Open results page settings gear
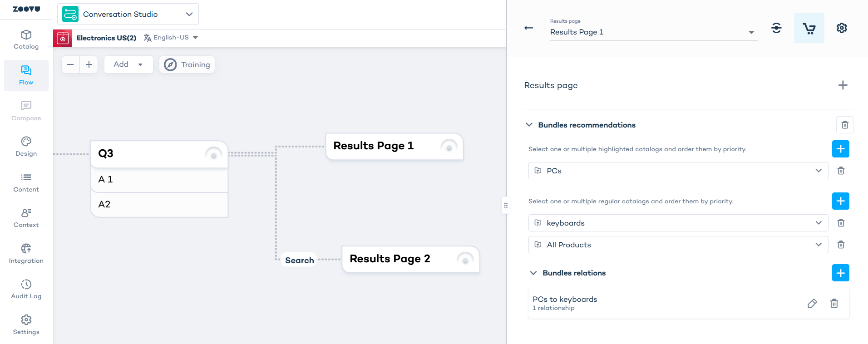This screenshot has width=868, height=344. (x=842, y=28)
